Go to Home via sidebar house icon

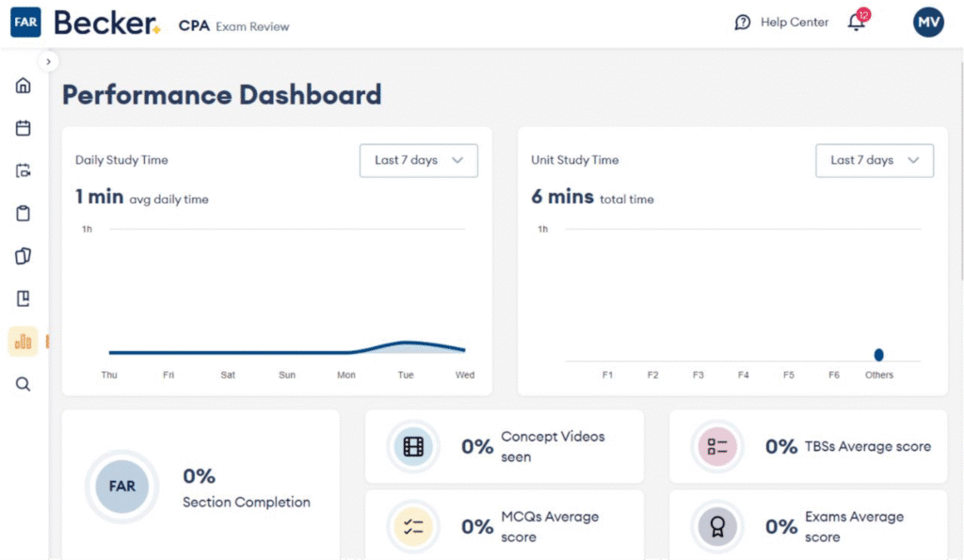(x=24, y=86)
